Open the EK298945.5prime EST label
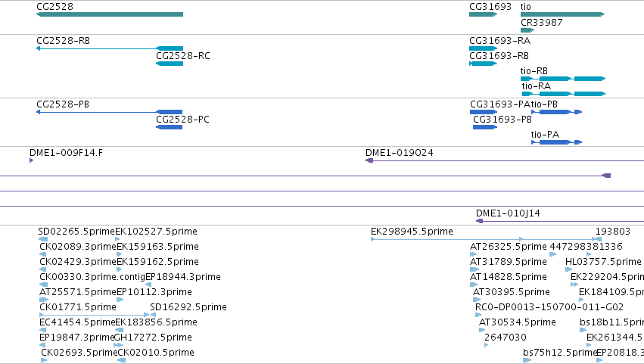 [x=412, y=232]
